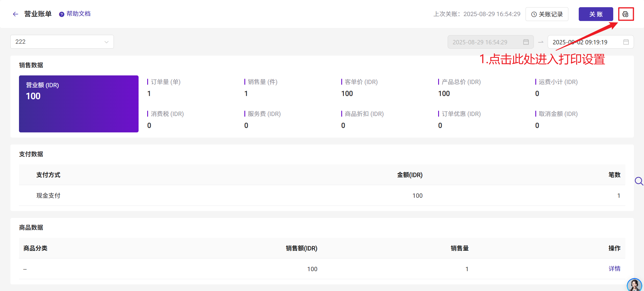Click the 销售额(IDR) column header
Image resolution: width=644 pixels, height=291 pixels.
tap(302, 248)
